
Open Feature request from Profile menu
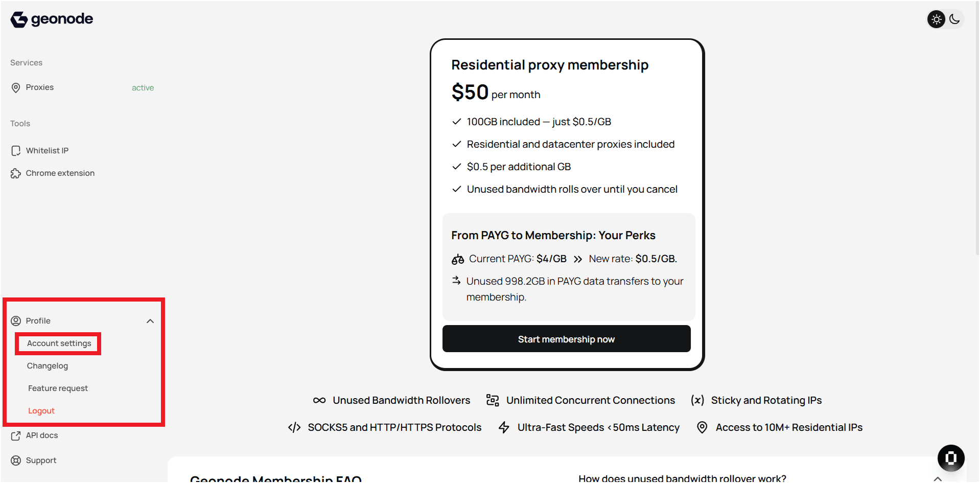[58, 388]
